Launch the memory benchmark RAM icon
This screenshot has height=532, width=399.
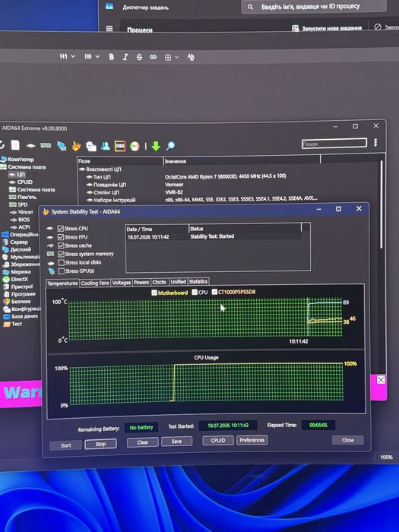46,145
